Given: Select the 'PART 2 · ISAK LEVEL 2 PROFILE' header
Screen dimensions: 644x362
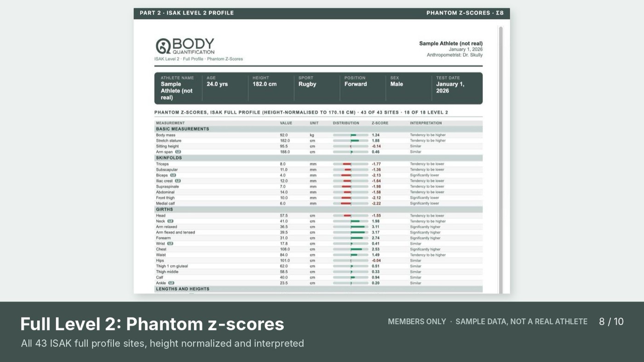Looking at the screenshot, I should [x=186, y=13].
